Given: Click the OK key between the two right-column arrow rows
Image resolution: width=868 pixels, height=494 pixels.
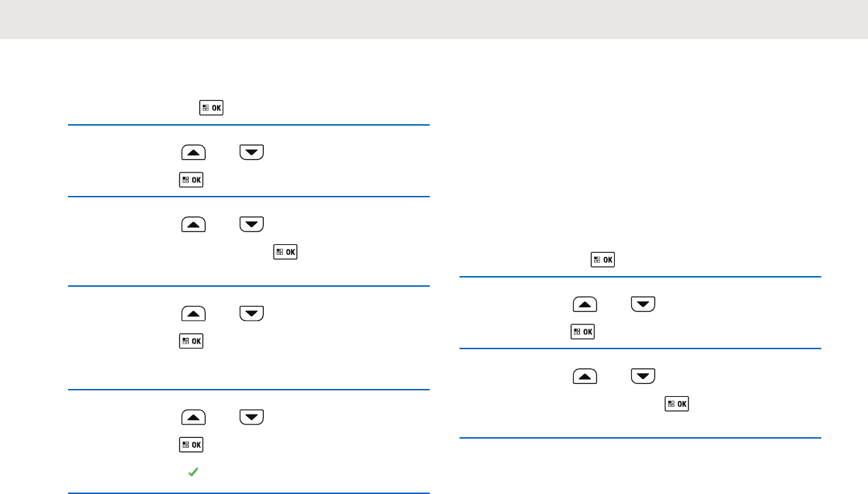Looking at the screenshot, I should pos(582,331).
